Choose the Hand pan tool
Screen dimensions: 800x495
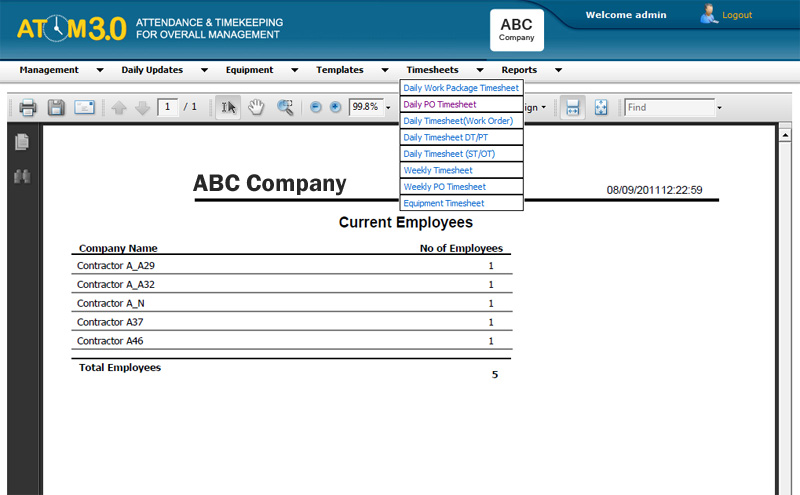256,107
